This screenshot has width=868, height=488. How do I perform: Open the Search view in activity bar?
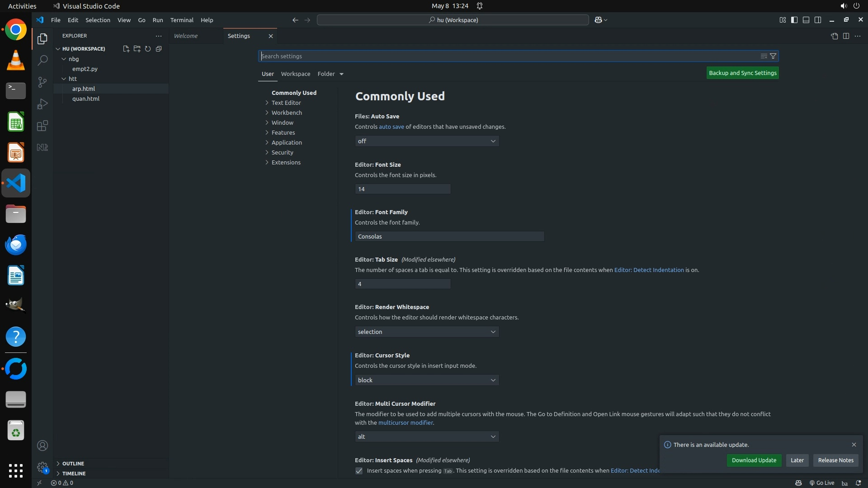pos(42,60)
